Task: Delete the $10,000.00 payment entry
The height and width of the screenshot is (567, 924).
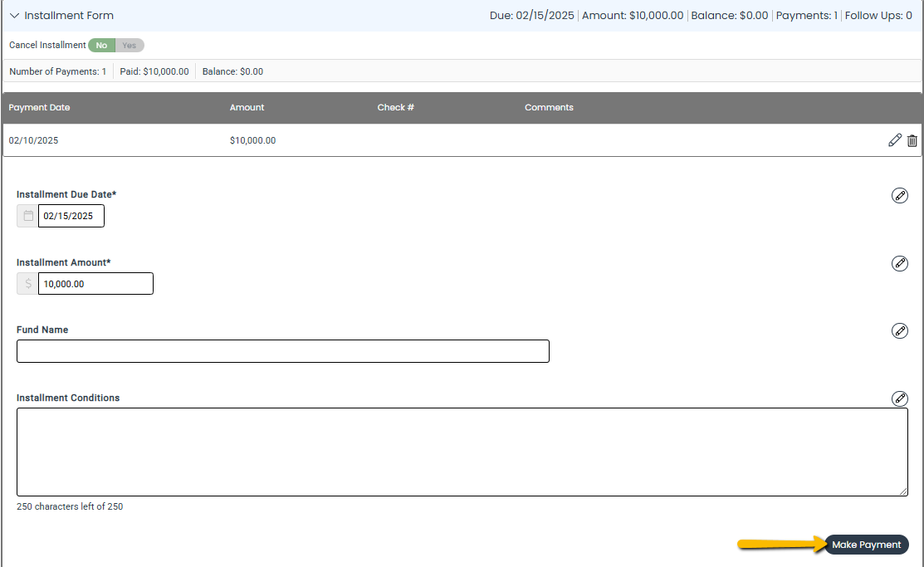Action: (912, 140)
